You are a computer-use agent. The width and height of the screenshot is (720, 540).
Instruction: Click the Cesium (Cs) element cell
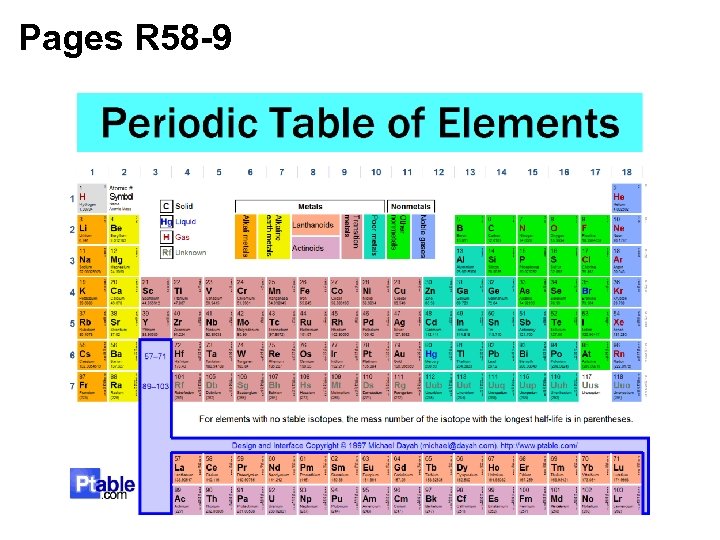(x=91, y=355)
